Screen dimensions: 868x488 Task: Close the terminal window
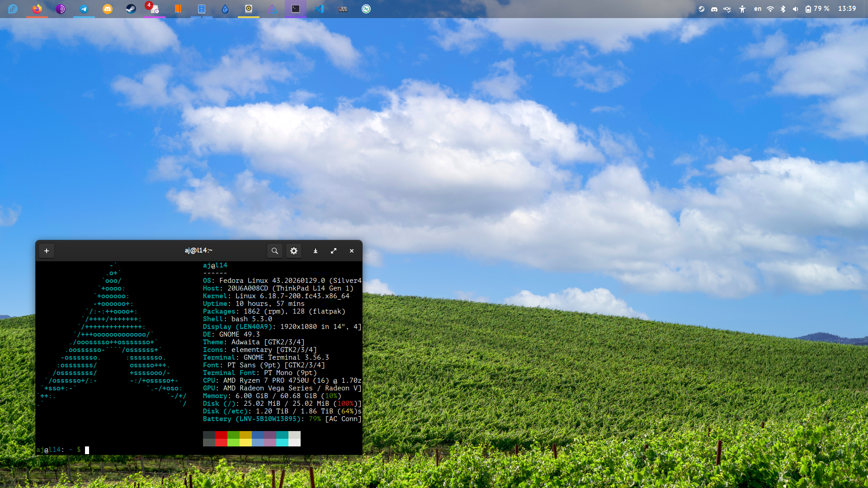point(352,251)
